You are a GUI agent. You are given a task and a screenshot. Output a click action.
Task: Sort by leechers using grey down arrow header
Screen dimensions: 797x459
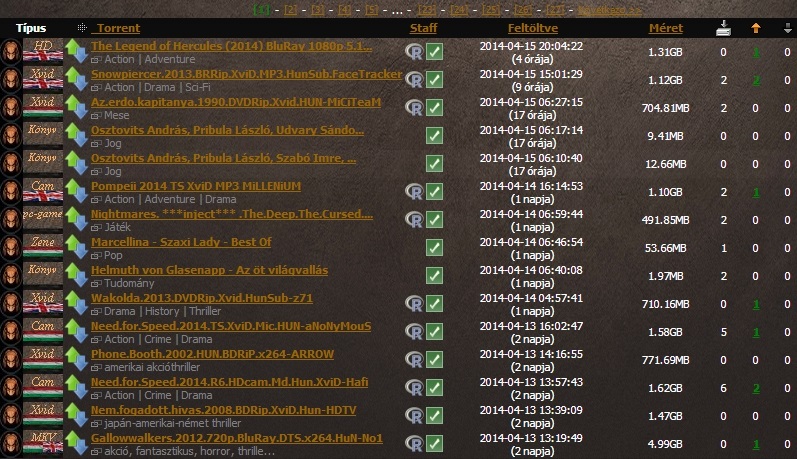point(788,27)
